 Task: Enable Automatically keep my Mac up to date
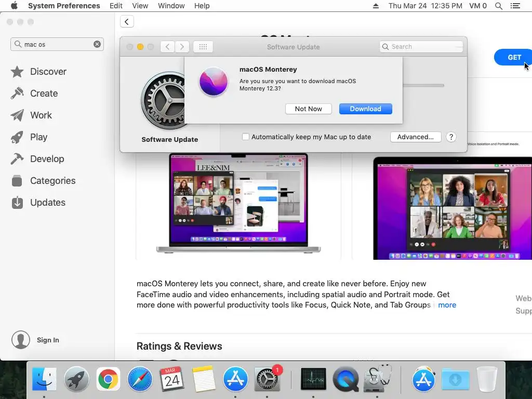(246, 137)
